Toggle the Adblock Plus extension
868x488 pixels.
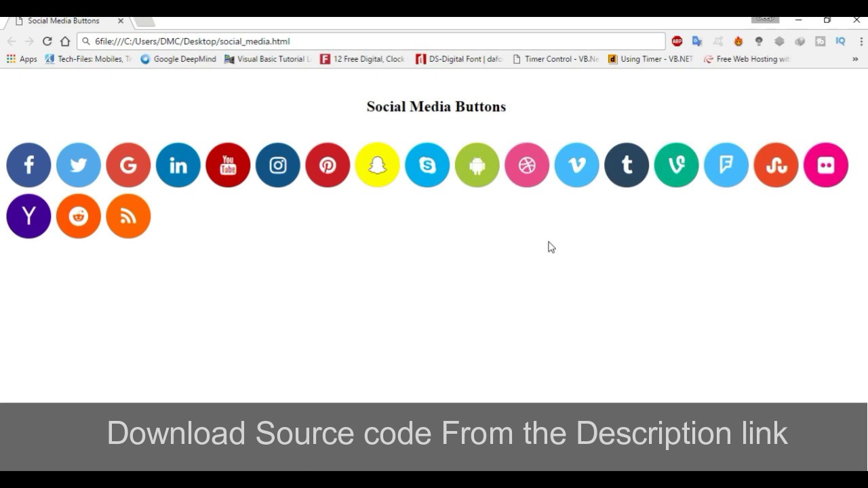point(677,41)
